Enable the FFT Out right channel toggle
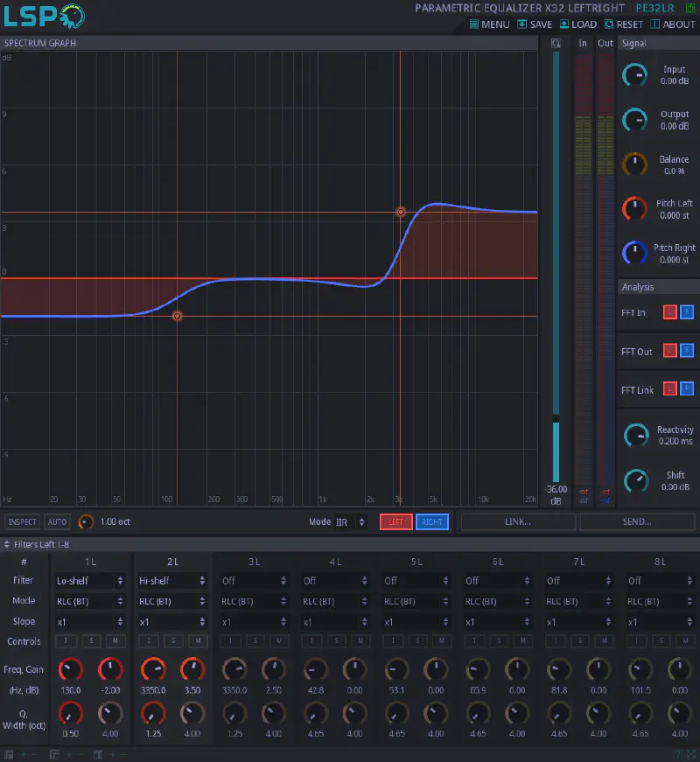The height and width of the screenshot is (762, 700). (687, 350)
